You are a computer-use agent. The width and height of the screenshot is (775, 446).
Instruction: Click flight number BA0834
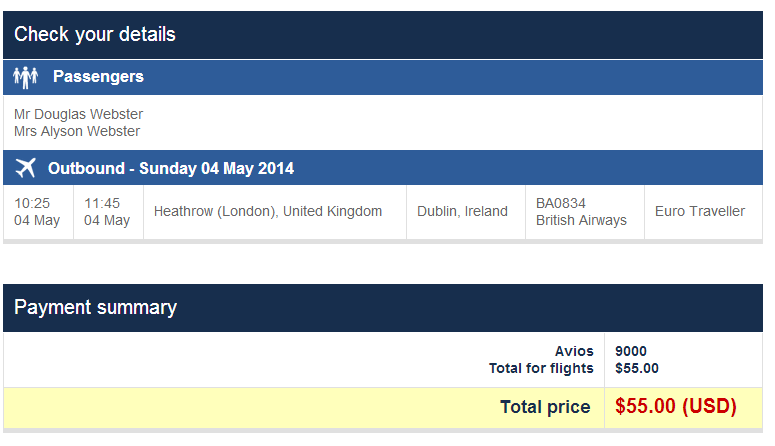click(560, 203)
